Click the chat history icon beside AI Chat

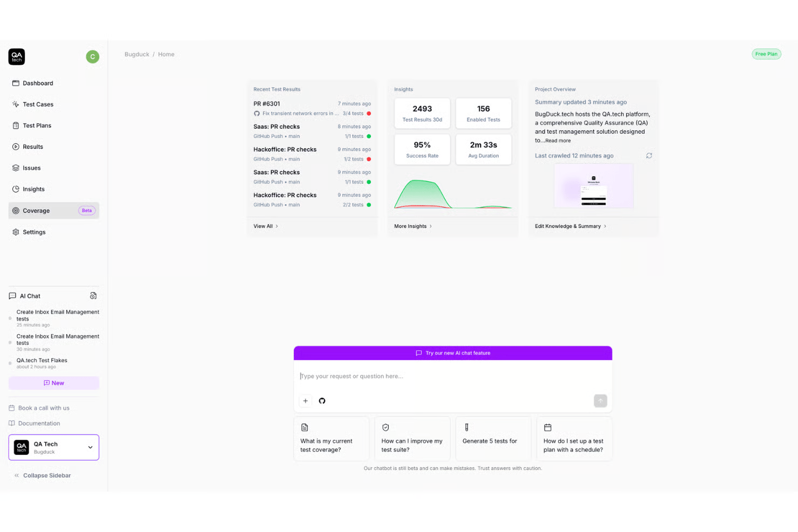[93, 296]
